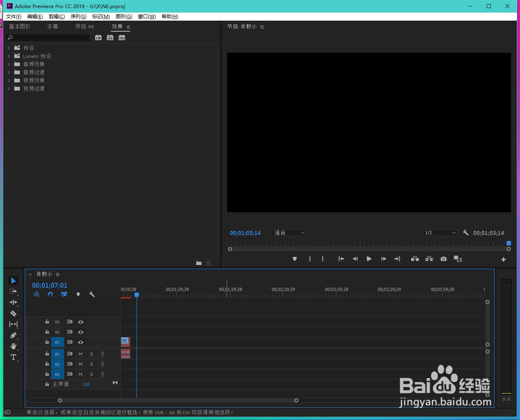Mark Out point in Program monitor
Image resolution: width=520 pixels, height=420 pixels.
323,259
